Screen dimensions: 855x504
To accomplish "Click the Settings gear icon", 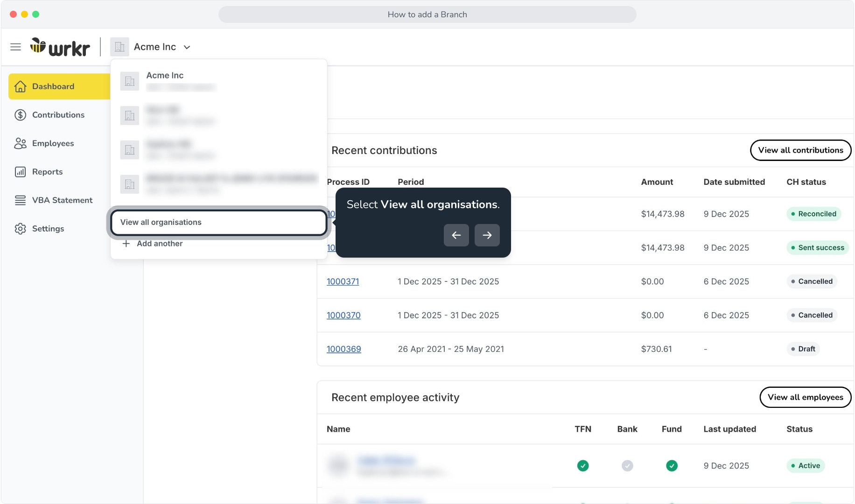I will coord(20,229).
